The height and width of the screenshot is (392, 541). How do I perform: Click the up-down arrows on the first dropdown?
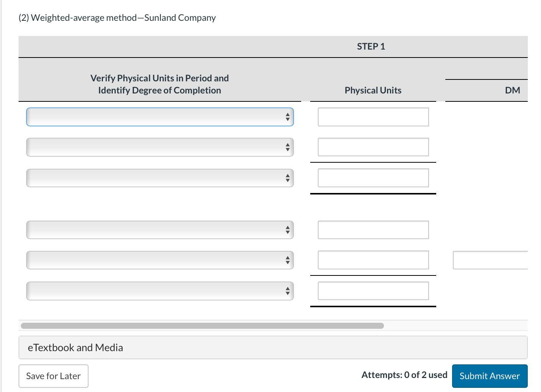pyautogui.click(x=288, y=117)
